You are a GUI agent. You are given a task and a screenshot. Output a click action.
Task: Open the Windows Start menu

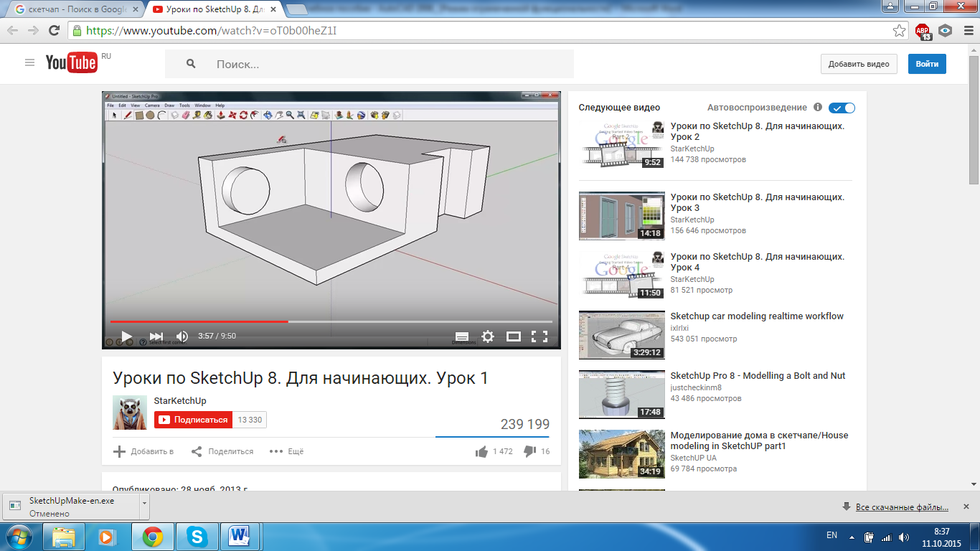tap(19, 536)
